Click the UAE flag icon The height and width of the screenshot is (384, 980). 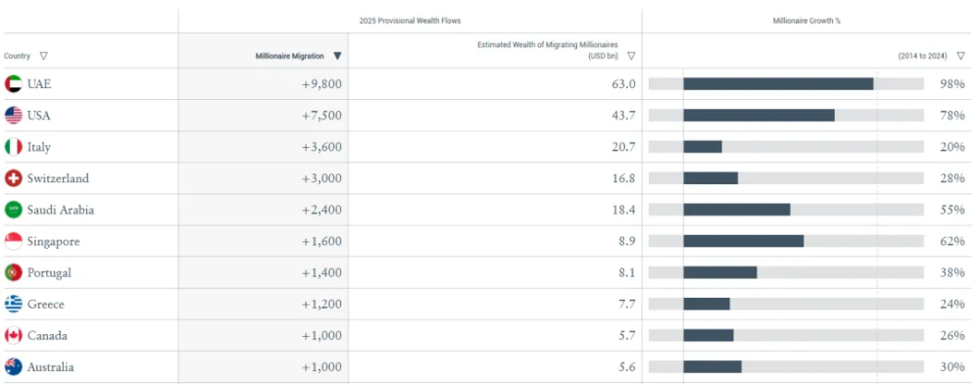[x=13, y=84]
